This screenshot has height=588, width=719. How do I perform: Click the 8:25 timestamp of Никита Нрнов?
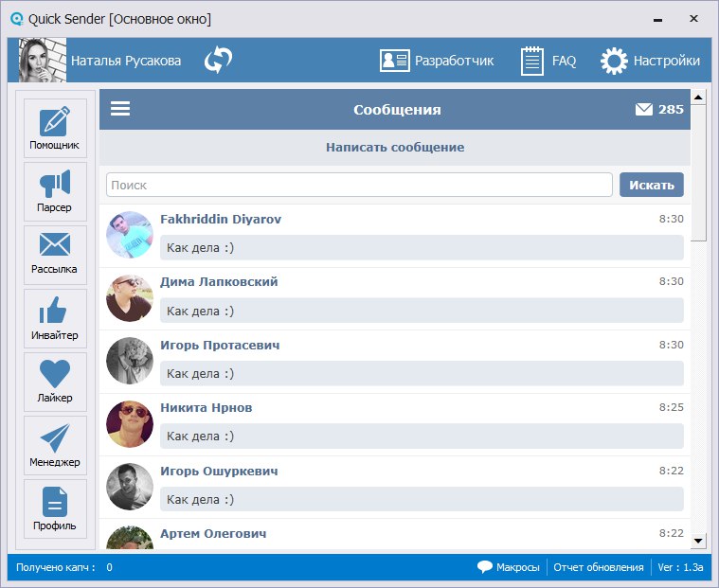(x=672, y=407)
